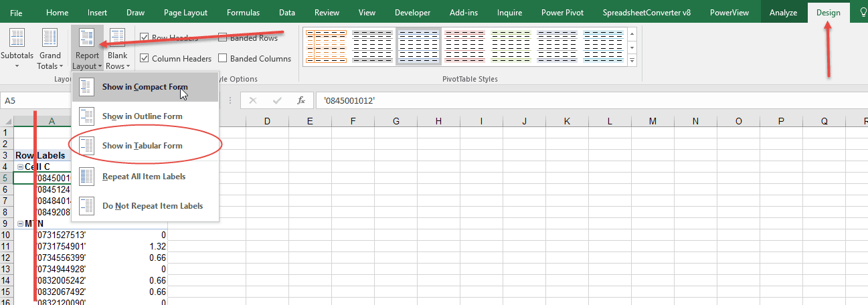868x305 pixels.
Task: Apply the grey-header PivotTable style
Action: 372,47
